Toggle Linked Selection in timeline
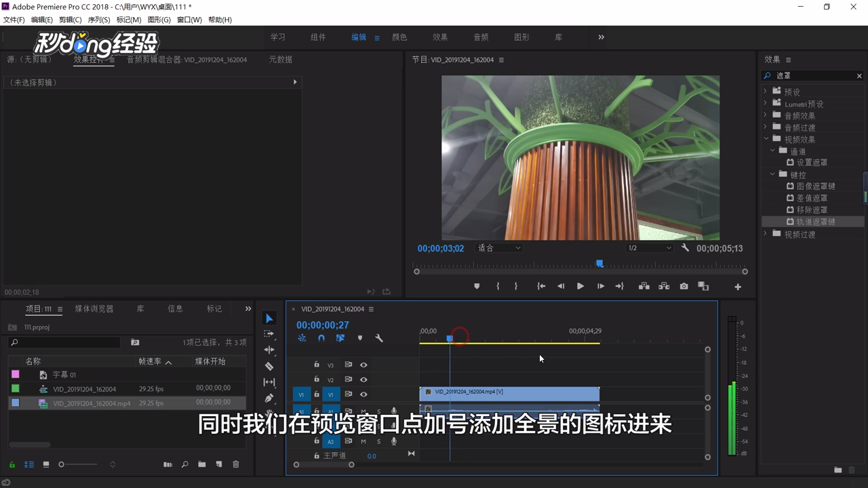Image resolution: width=868 pixels, height=488 pixels. coord(340,338)
